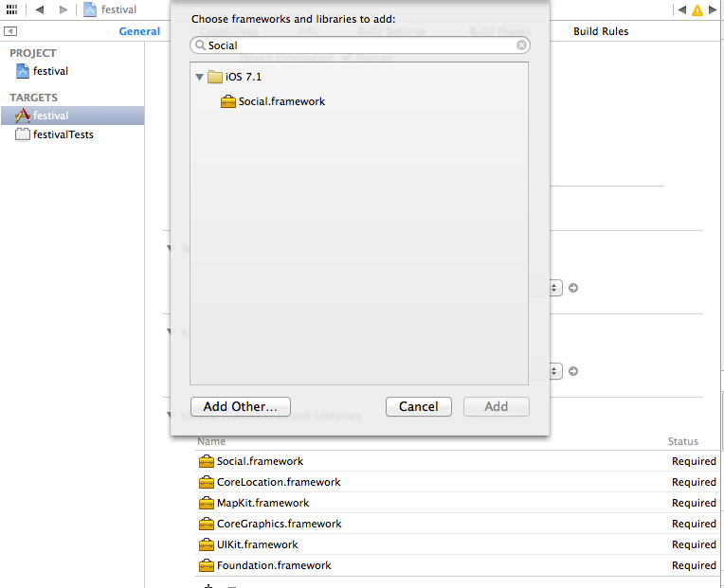Open the General tab
724x588 pixels.
point(139,31)
